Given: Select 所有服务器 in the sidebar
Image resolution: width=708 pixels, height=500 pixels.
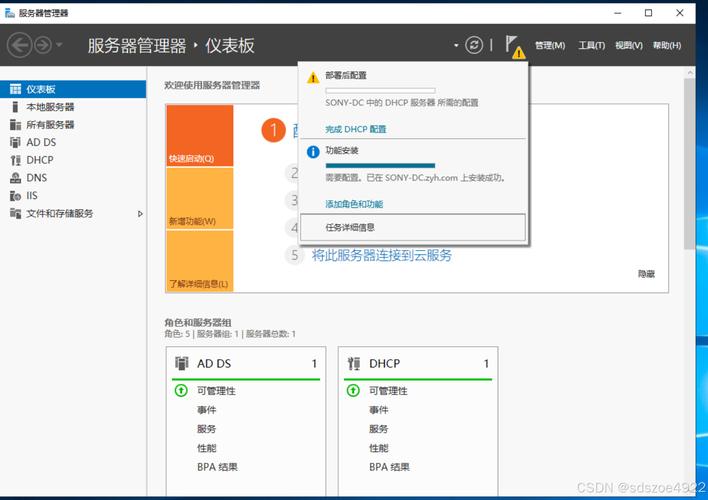Looking at the screenshot, I should click(x=73, y=124).
